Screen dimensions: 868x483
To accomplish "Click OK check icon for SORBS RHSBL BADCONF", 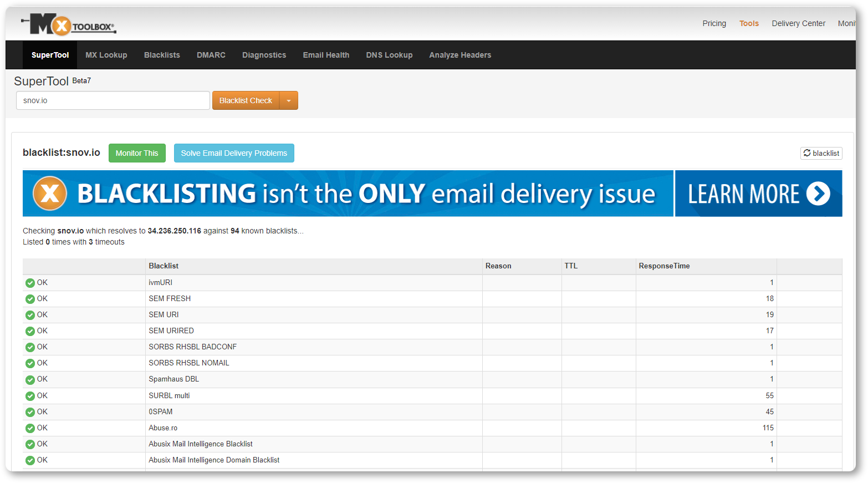I will click(30, 347).
